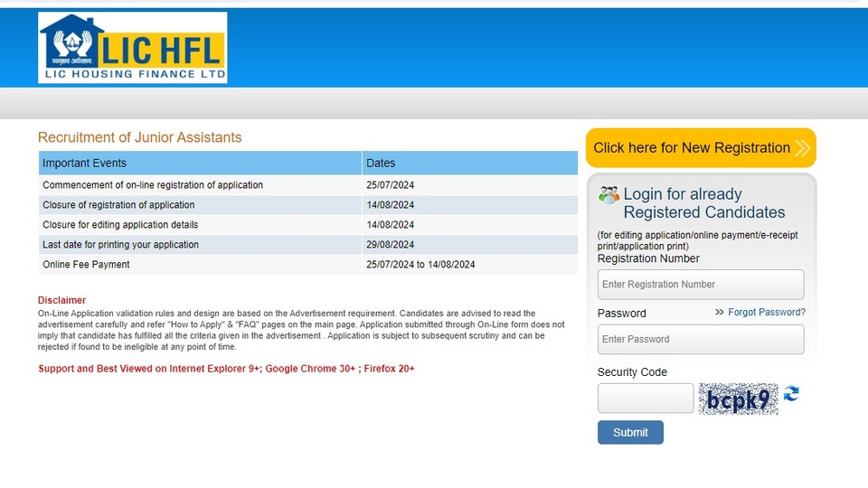This screenshot has width=868, height=488.
Task: Click the LIC HFL logo
Action: pos(132,48)
